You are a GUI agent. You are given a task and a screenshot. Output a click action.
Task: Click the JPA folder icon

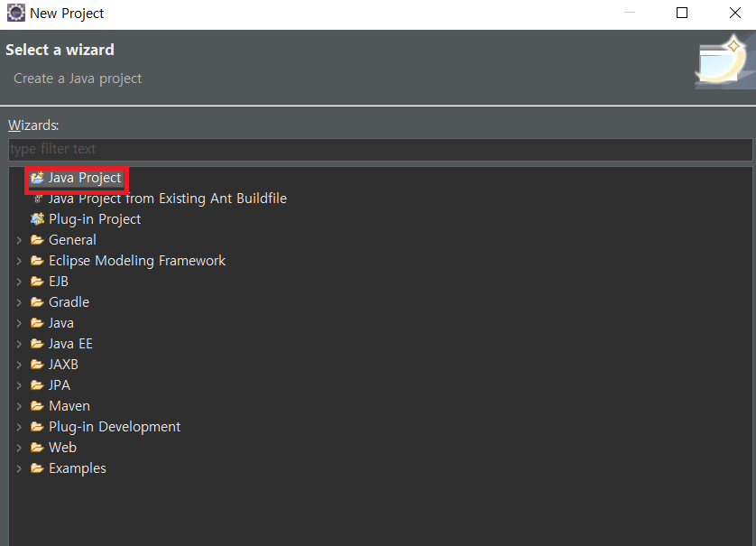click(37, 384)
